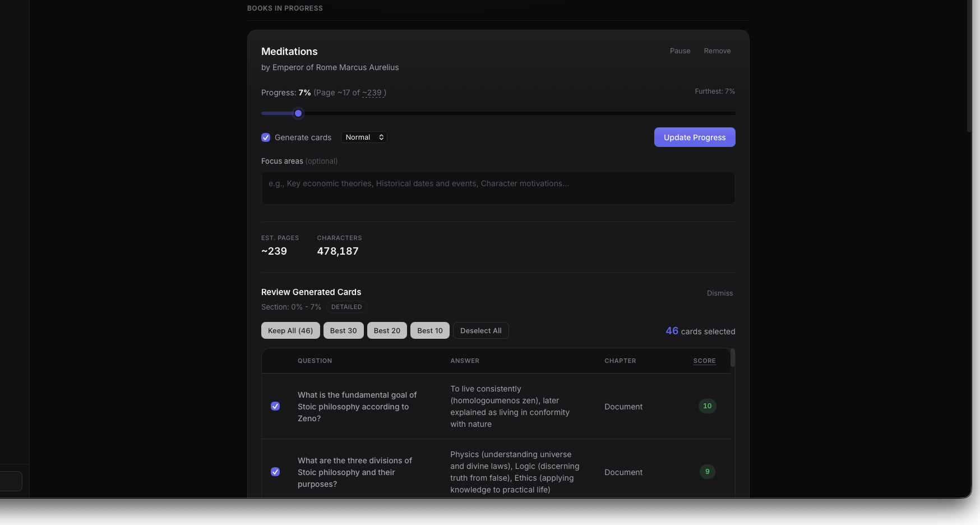Open the Normal card density dropdown
980x525 pixels.
click(x=364, y=137)
